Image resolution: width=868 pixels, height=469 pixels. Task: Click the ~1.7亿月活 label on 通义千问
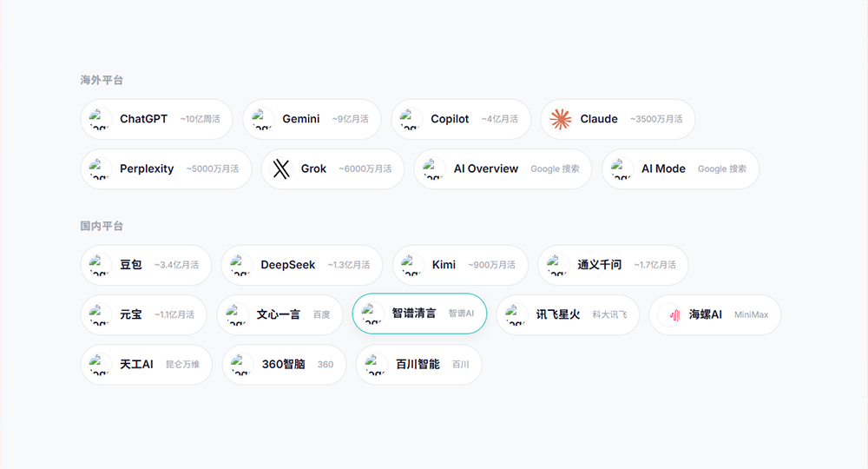point(654,265)
